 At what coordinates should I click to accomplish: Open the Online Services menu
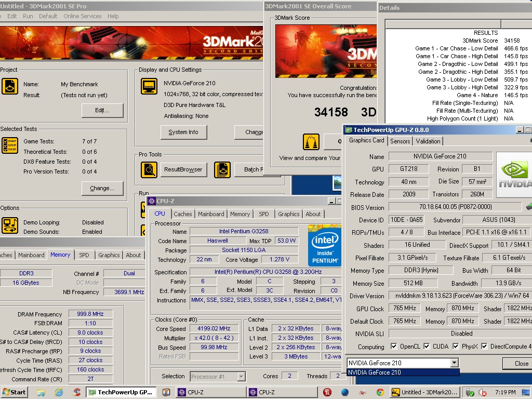click(83, 16)
